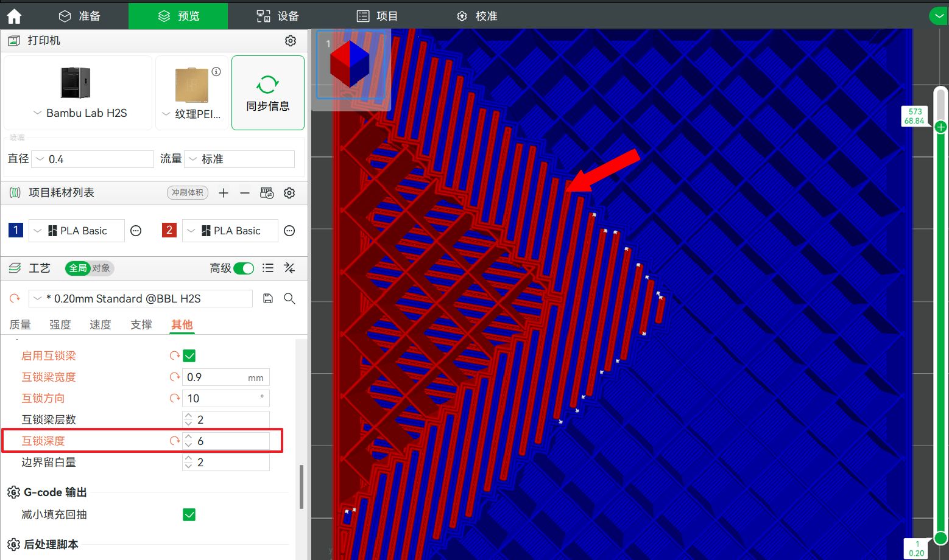The height and width of the screenshot is (560, 949).
Task: Search process settings with magnifier icon
Action: click(289, 298)
